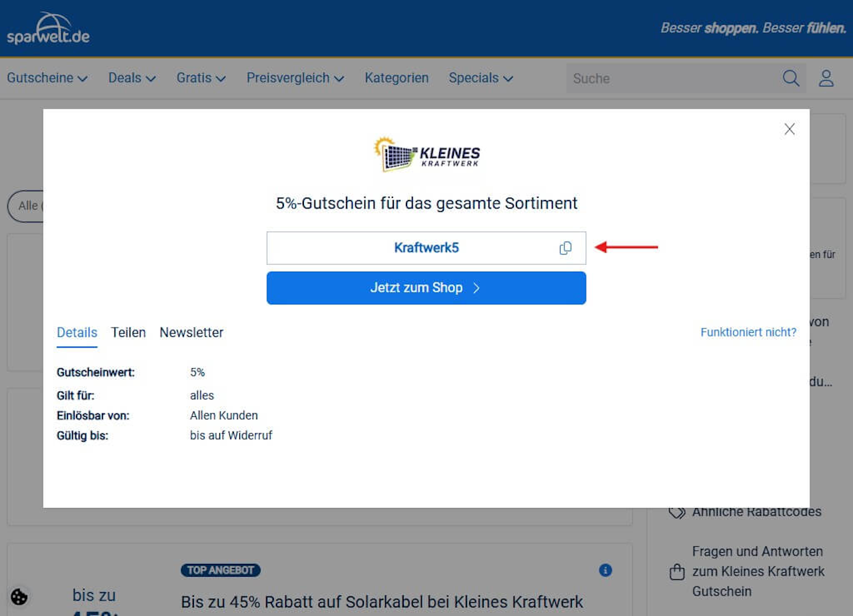Expand the Deals menu
The height and width of the screenshot is (616, 853).
tap(132, 78)
